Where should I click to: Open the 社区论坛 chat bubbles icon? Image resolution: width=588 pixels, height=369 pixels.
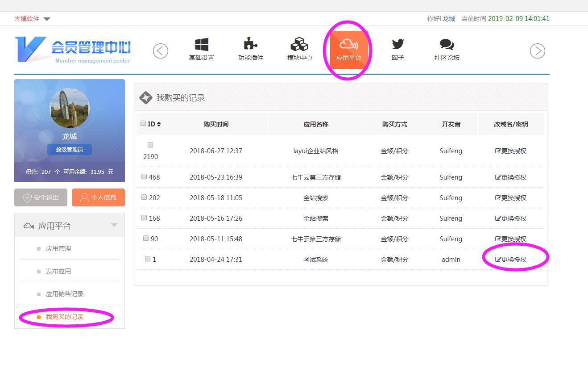point(447,45)
